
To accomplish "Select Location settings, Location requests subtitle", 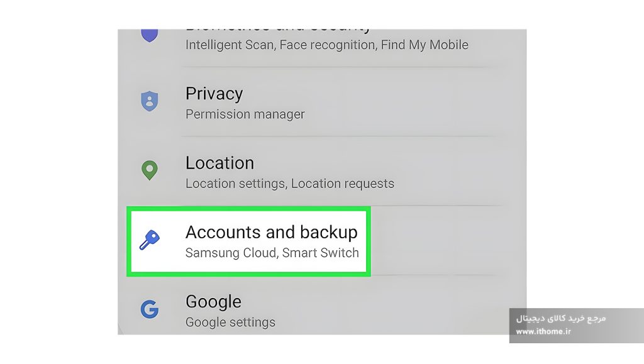I will coord(290,184).
